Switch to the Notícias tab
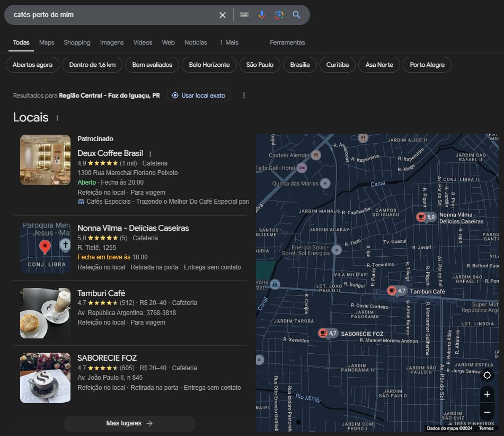The height and width of the screenshot is (436, 504). coord(196,42)
